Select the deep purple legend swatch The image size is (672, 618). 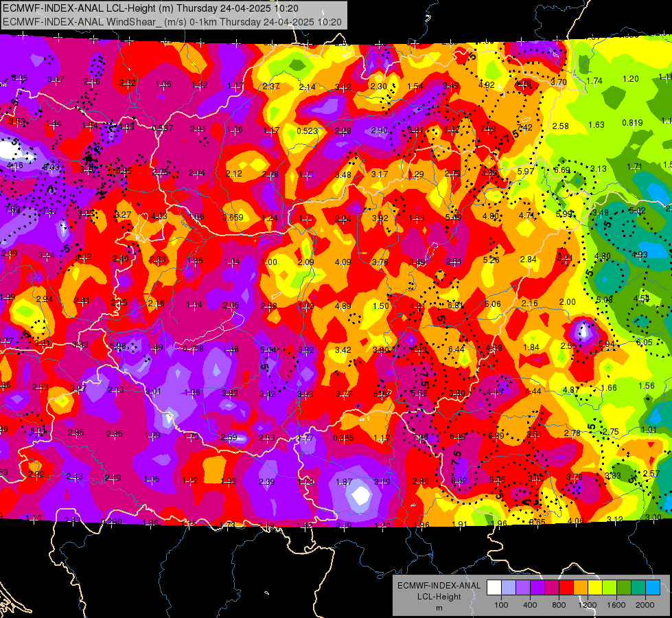click(537, 587)
